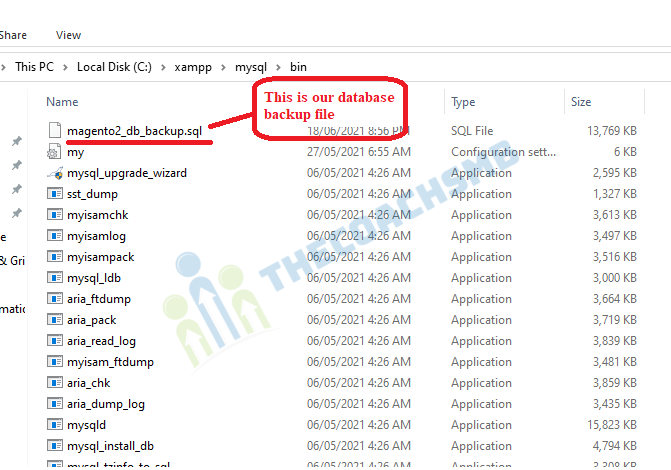Select aria_read_log file name

point(101,341)
